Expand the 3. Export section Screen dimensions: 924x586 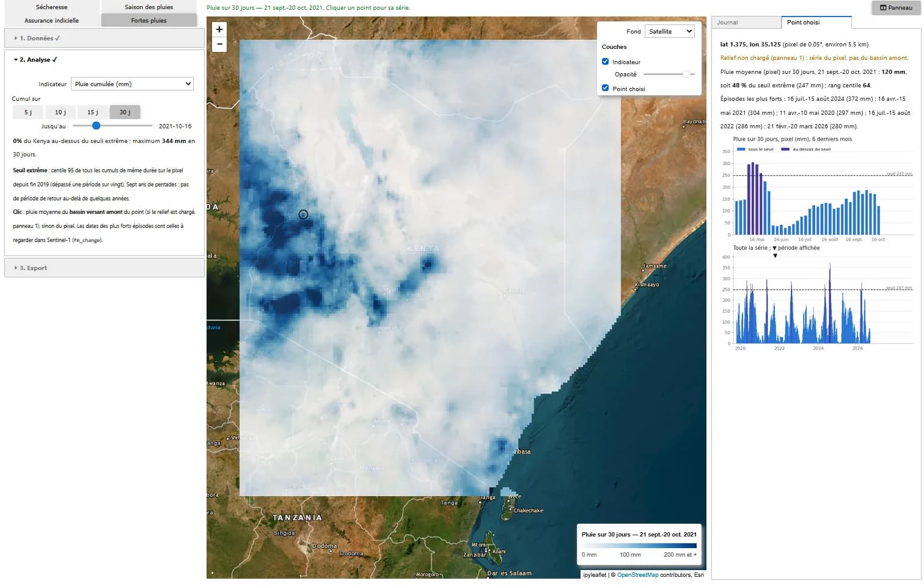coord(105,268)
